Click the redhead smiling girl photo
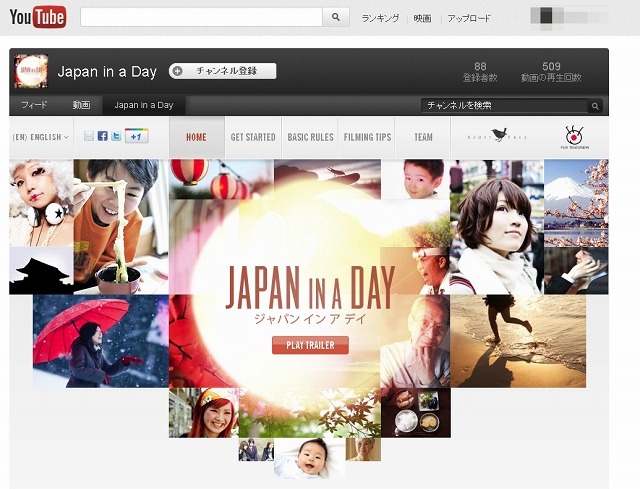 tap(204, 413)
